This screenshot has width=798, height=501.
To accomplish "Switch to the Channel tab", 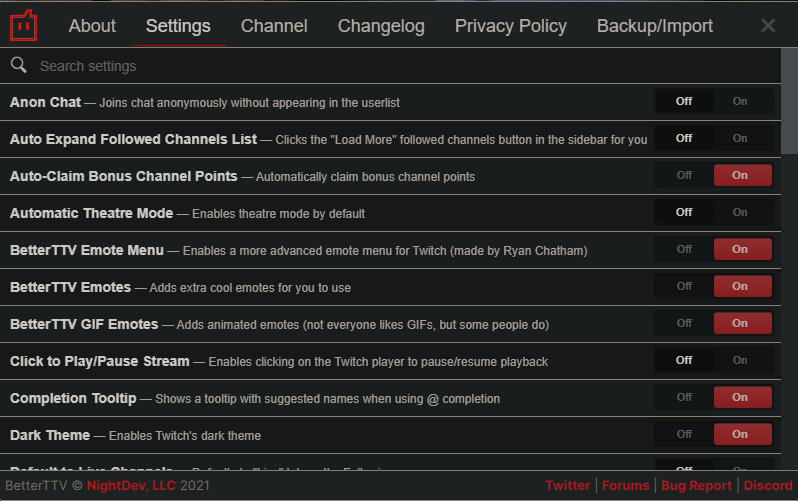I will coord(274,26).
